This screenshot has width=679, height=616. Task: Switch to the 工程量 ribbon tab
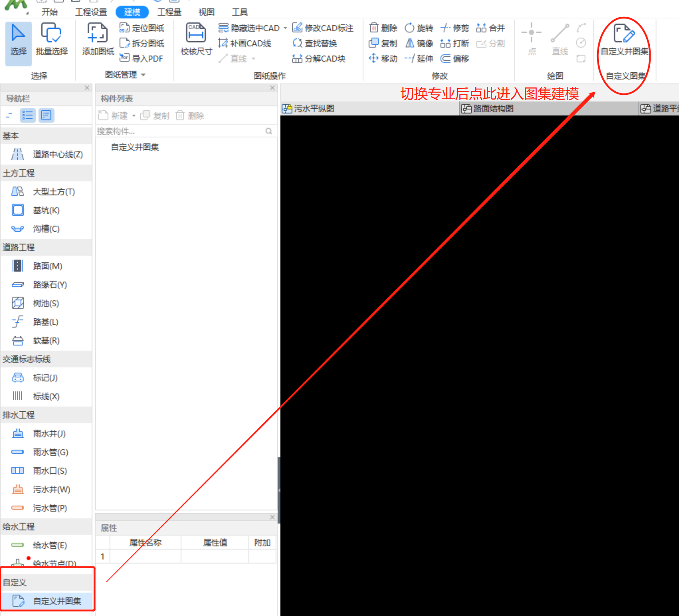[x=169, y=12]
